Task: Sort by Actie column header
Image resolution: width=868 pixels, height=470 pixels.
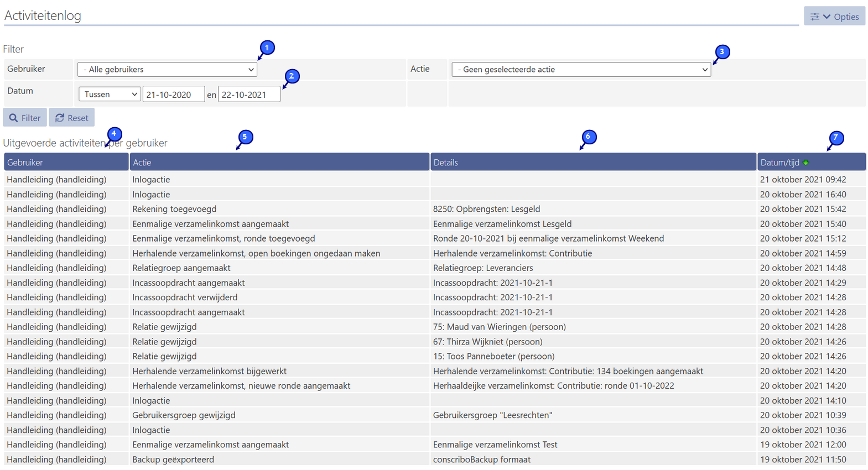Action: pyautogui.click(x=279, y=163)
